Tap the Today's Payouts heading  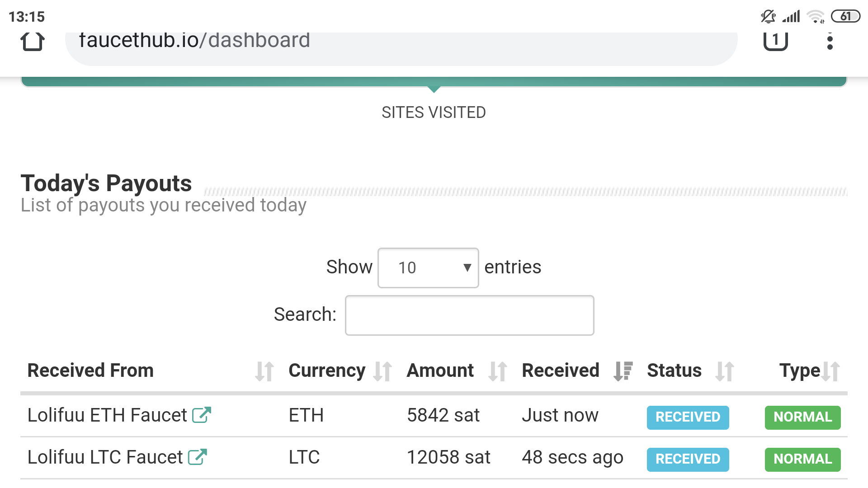(106, 183)
